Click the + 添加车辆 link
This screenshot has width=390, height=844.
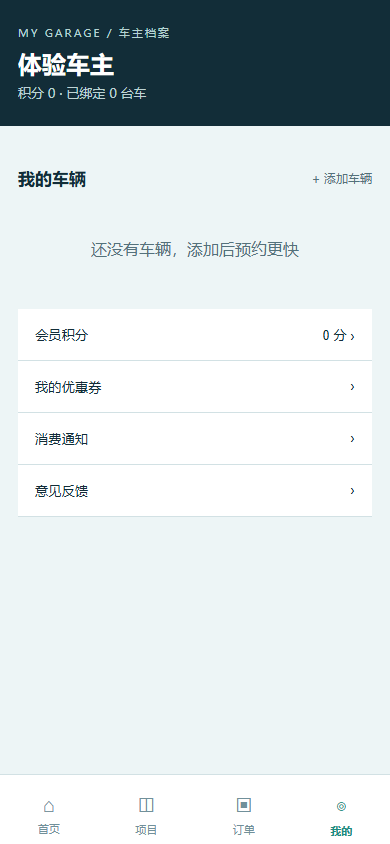[342, 179]
